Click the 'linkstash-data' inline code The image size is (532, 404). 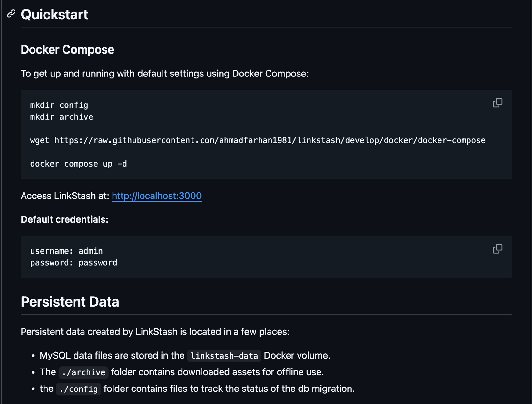coord(224,356)
